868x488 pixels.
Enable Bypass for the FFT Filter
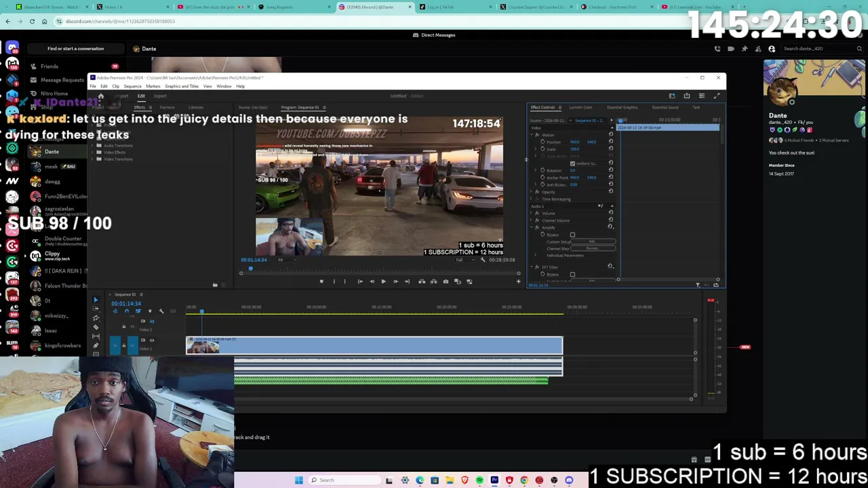pos(572,274)
